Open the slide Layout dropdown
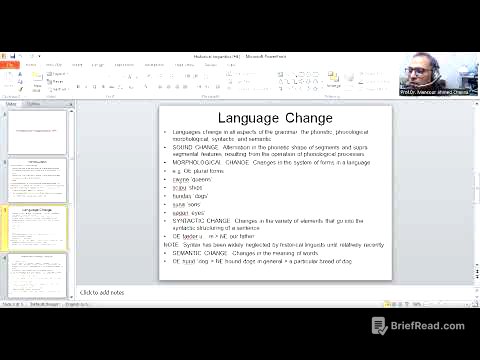Viewport: 480px width, 360px height. pos(57,74)
